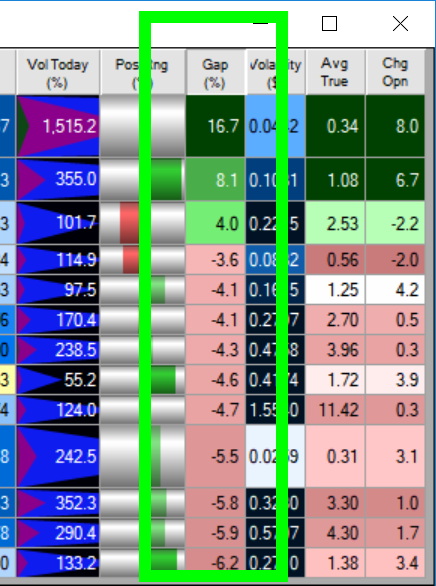The image size is (436, 586).
Task: Select the 4.30 average true range cell
Action: (x=335, y=533)
